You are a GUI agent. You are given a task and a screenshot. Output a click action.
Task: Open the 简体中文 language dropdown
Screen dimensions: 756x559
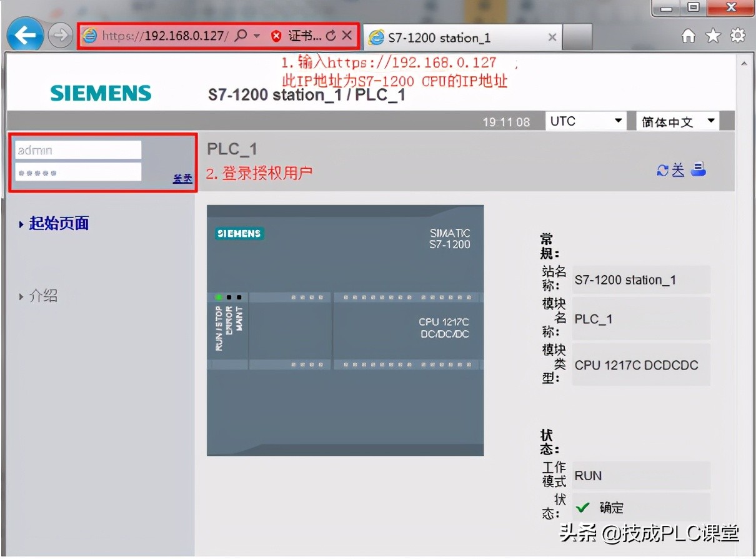click(x=677, y=121)
